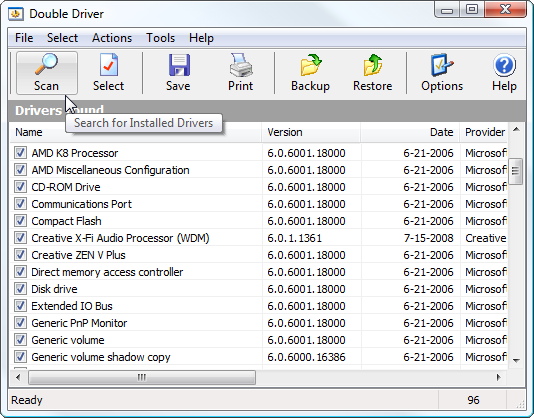Click the Double Driver title bar app icon
The width and height of the screenshot is (534, 418).
point(16,14)
